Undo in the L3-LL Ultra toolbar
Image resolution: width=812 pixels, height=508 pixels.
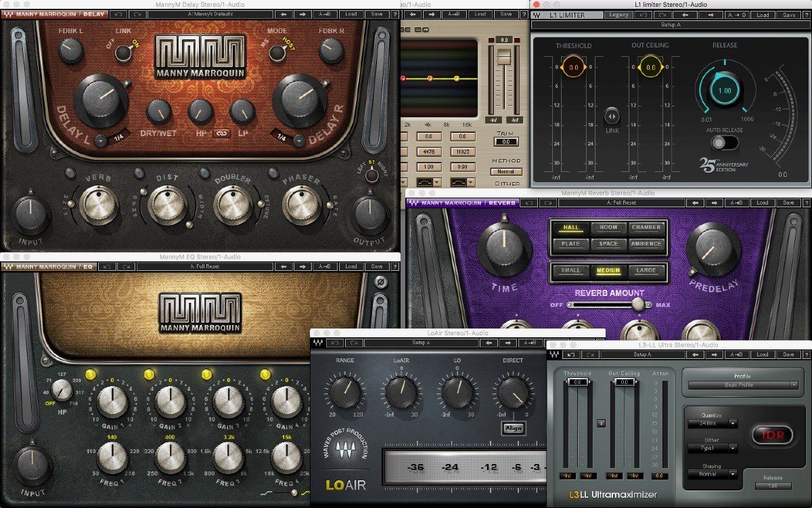coord(572,354)
